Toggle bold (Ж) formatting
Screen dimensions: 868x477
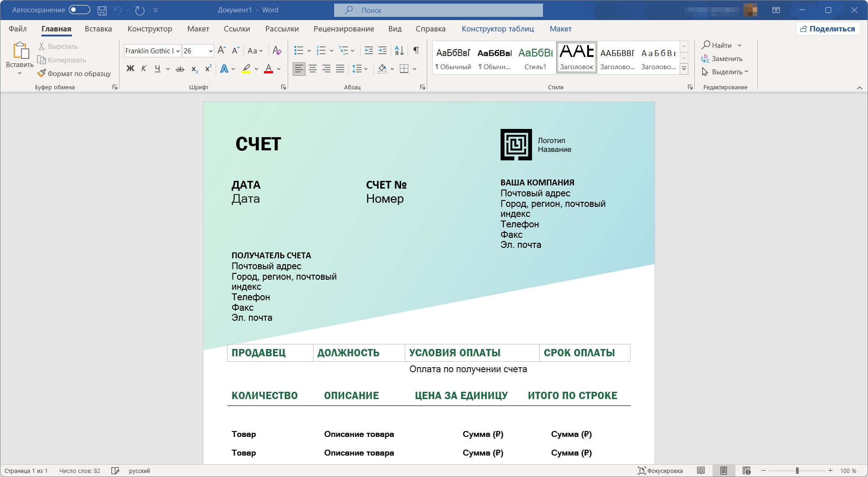click(x=130, y=69)
